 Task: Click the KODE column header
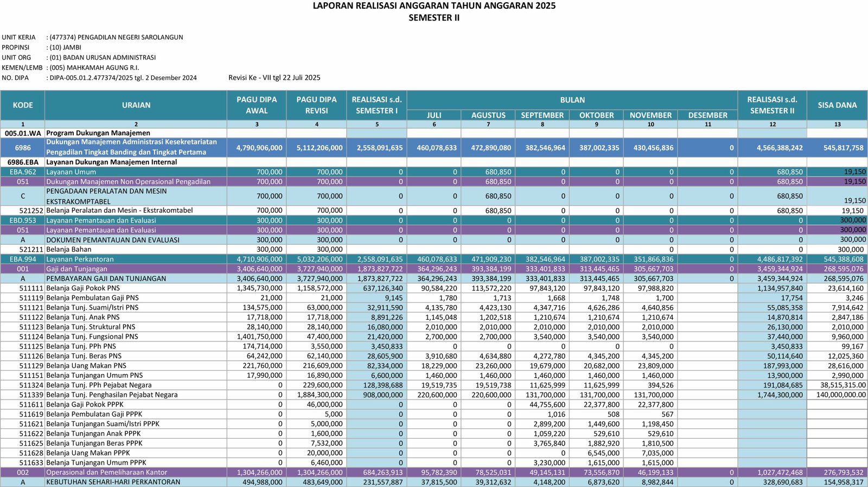coord(23,105)
